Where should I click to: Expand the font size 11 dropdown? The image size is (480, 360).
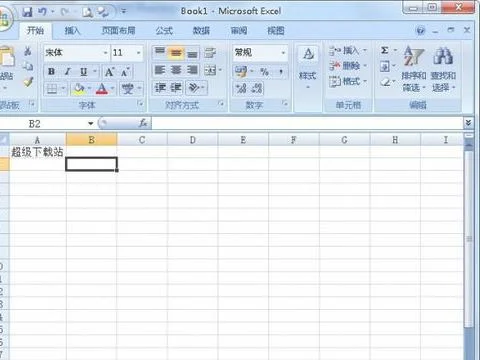[x=138, y=53]
